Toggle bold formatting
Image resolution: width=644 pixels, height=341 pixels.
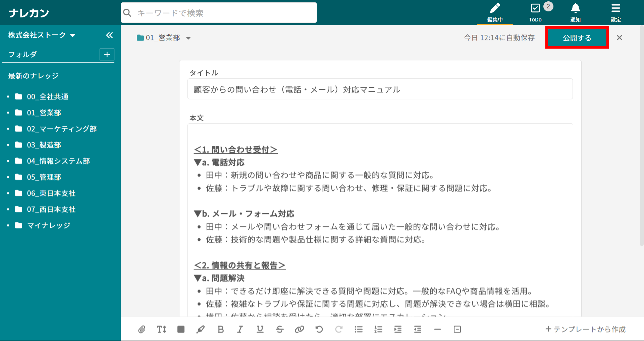pyautogui.click(x=220, y=330)
